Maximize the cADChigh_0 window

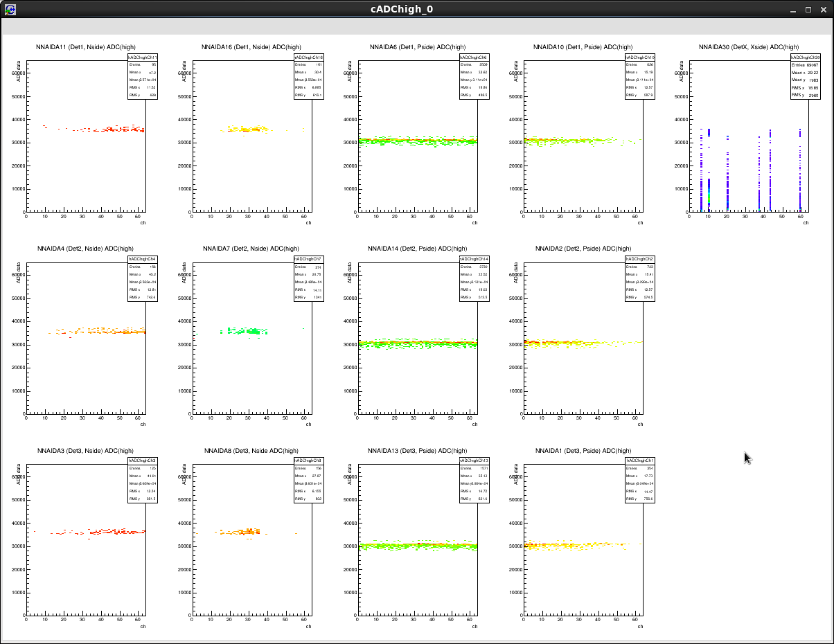tap(808, 10)
